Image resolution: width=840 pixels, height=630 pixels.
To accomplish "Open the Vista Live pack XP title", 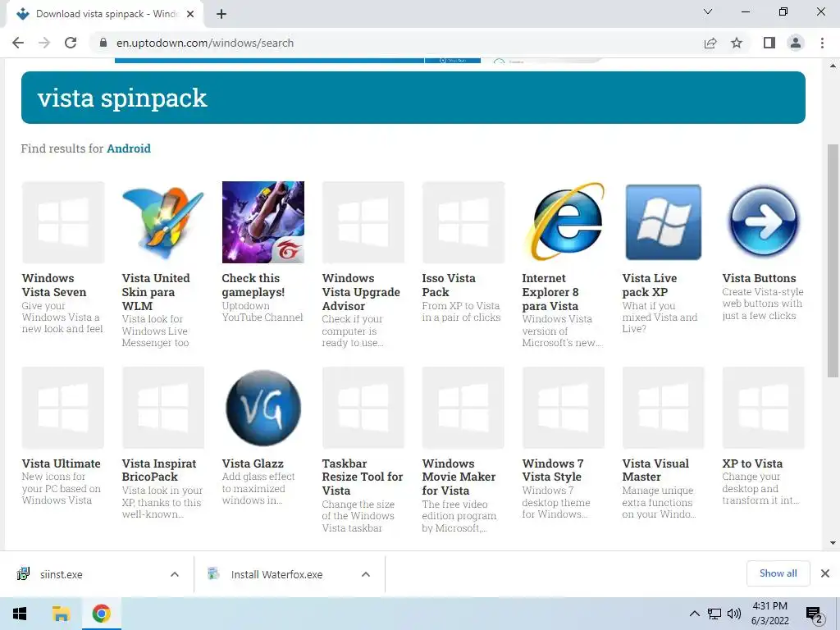I will click(x=650, y=285).
